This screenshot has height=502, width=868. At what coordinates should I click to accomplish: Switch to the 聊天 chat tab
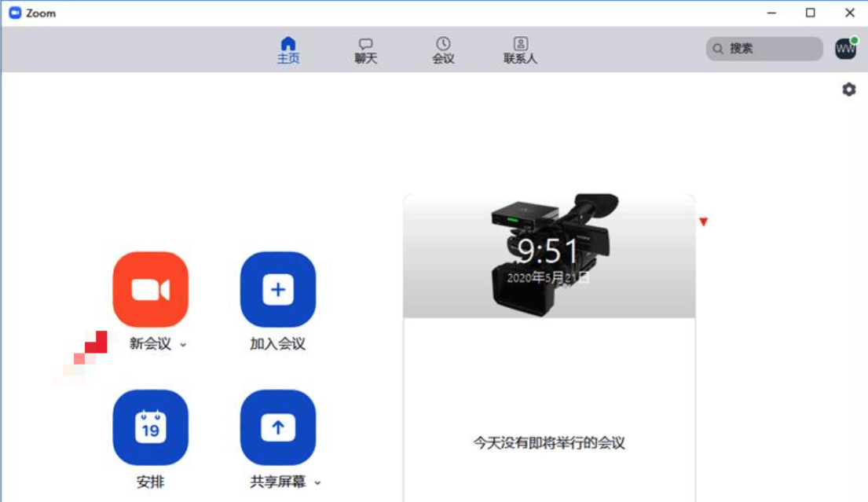[365, 49]
